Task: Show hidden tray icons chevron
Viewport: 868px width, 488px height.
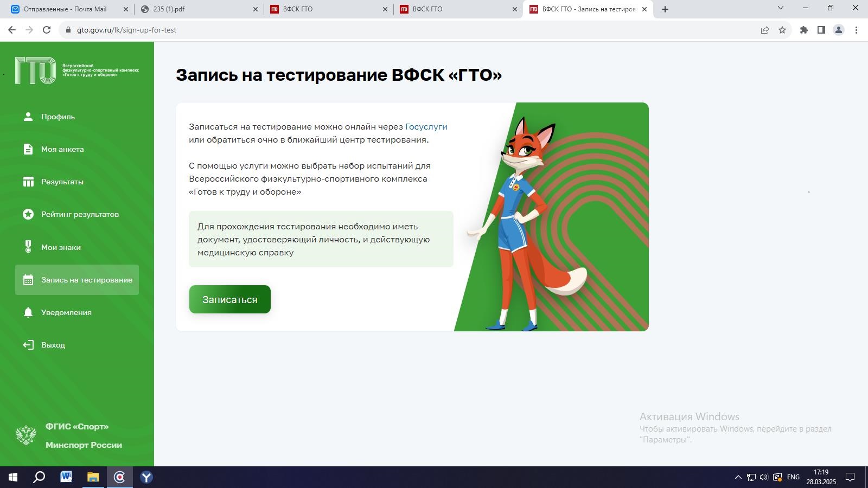Action: click(x=738, y=477)
